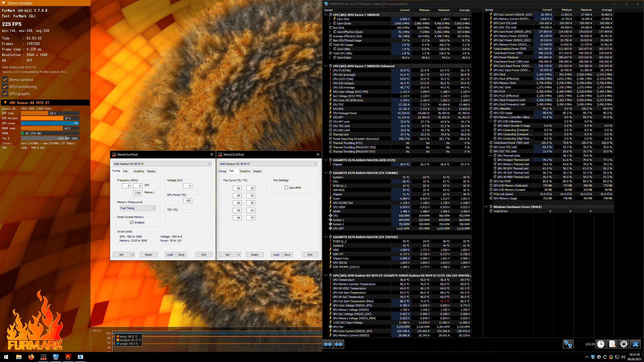The image size is (644, 362).
Task: Toggle the GPU graphs checkbox
Action: (5, 94)
